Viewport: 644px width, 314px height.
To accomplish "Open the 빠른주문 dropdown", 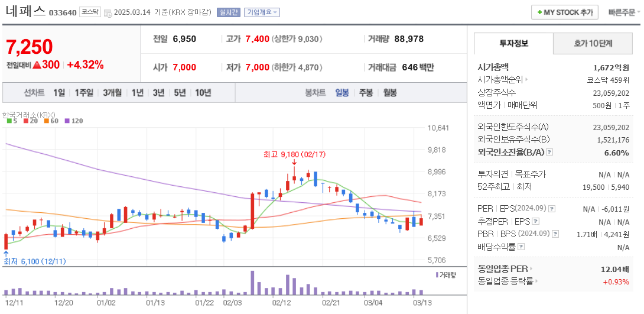I will point(625,12).
